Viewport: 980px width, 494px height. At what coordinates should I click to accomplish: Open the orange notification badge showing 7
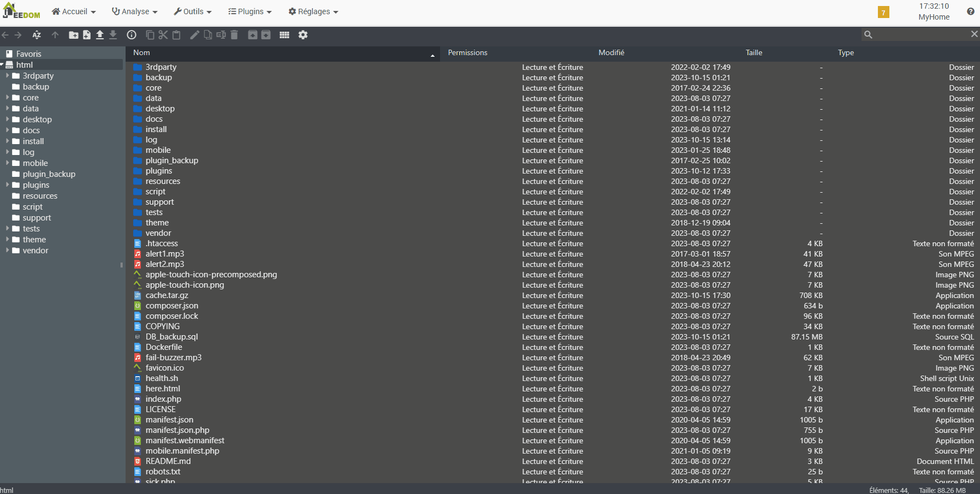click(883, 12)
